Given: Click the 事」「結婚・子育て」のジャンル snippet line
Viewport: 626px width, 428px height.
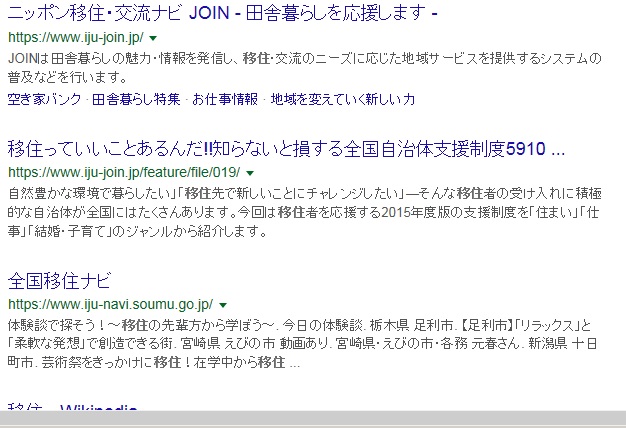Looking at the screenshot, I should point(137,231).
